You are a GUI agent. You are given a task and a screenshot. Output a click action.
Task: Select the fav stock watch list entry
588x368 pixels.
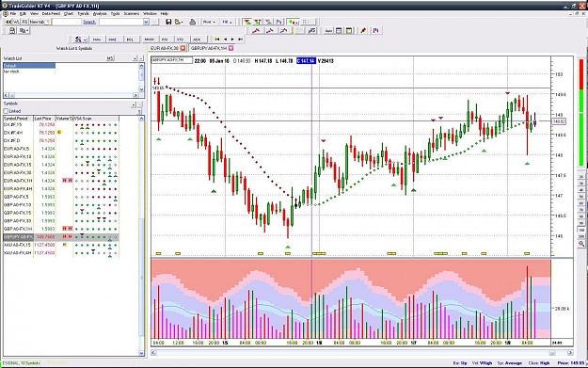(x=29, y=72)
